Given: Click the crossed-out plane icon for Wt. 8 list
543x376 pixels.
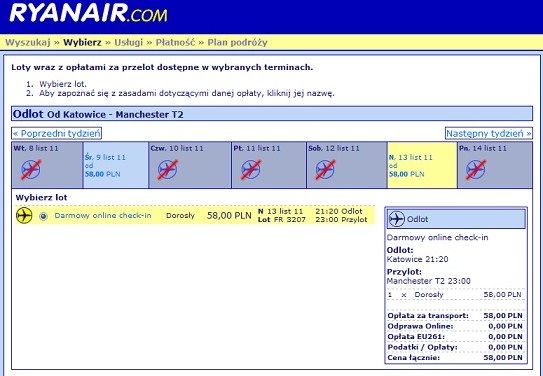Looking at the screenshot, I should [x=31, y=169].
